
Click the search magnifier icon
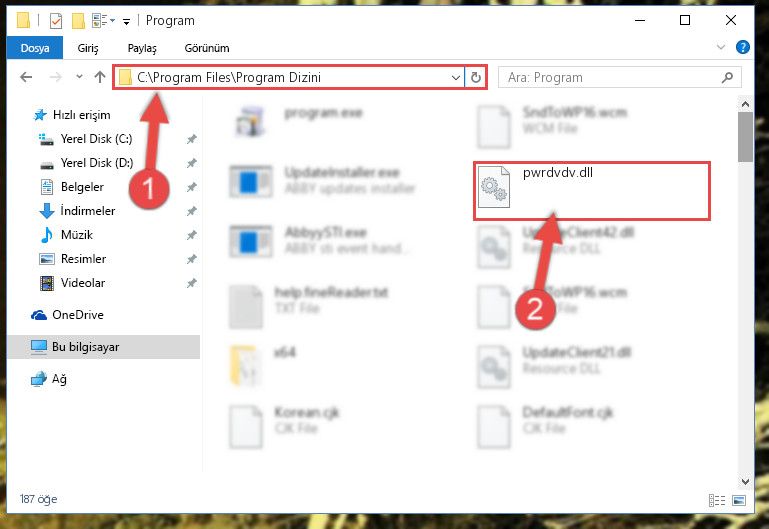point(727,77)
